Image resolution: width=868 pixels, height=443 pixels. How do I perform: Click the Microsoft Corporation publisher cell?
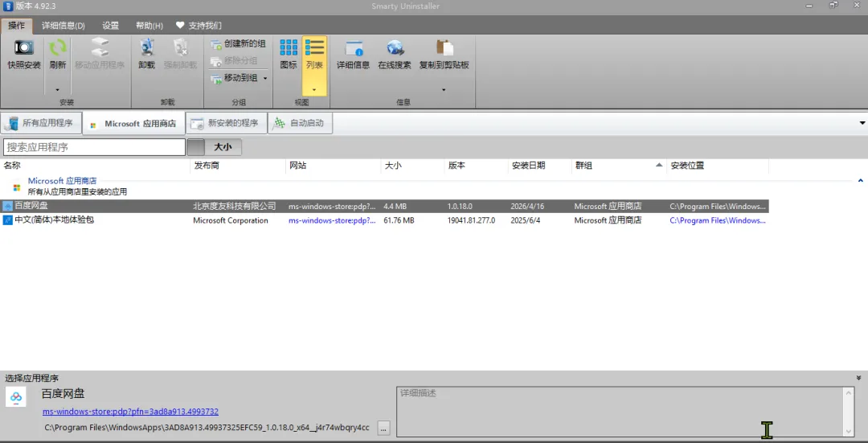[231, 220]
